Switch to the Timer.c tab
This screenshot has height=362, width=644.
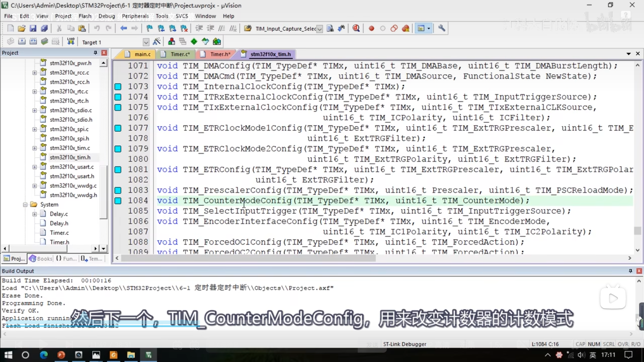[x=180, y=54]
